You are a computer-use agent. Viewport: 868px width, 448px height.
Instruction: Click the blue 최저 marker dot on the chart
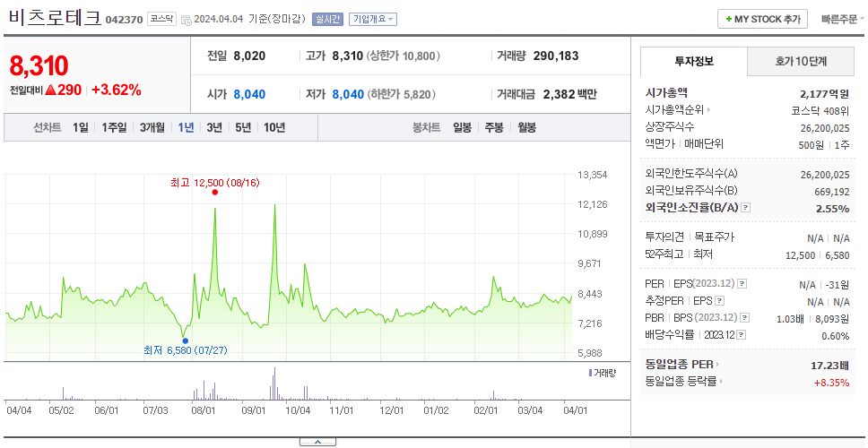(x=185, y=340)
